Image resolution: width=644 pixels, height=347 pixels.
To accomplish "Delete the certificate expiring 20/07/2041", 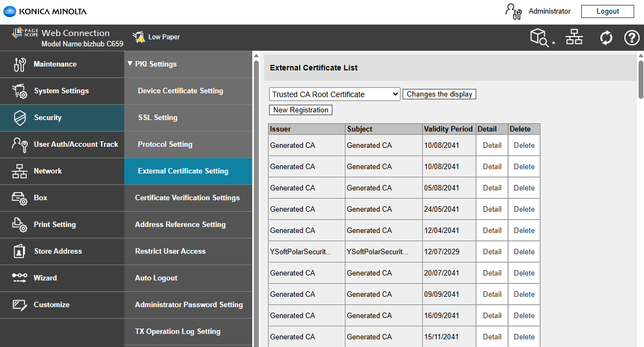I will click(x=524, y=273).
